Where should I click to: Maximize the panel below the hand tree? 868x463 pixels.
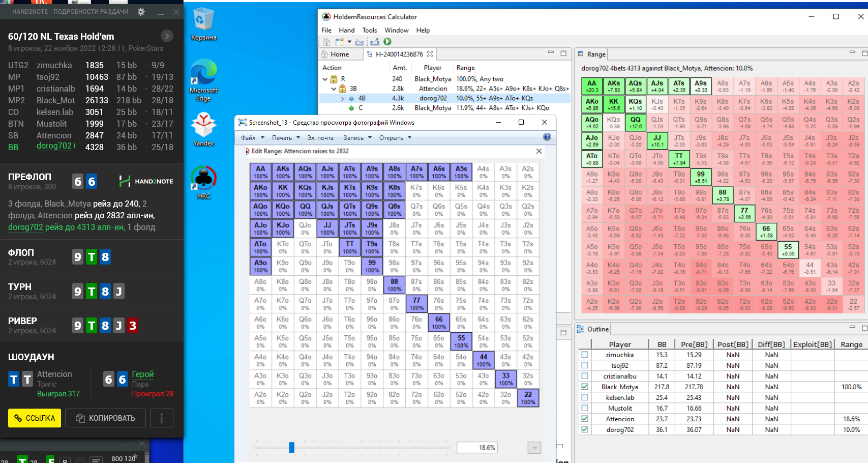[x=563, y=332]
